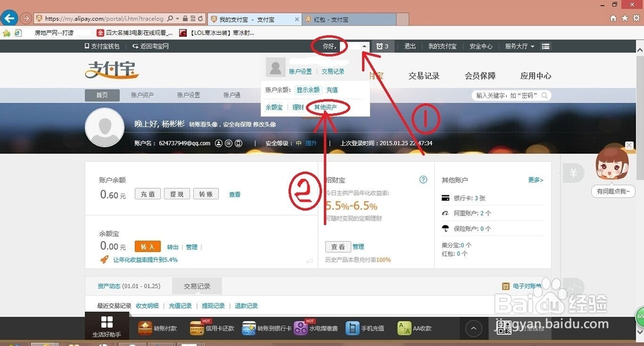The height and width of the screenshot is (346, 644).
Task: Open the AA收款 icon in bottom bar
Action: pos(404,328)
